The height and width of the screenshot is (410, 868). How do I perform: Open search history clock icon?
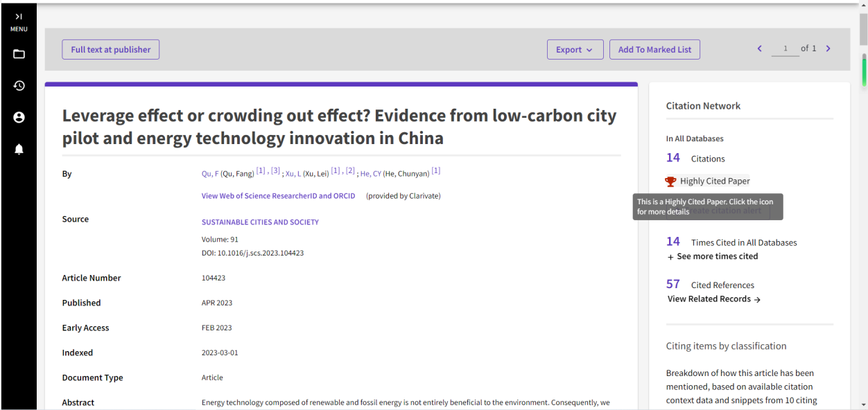[x=19, y=86]
